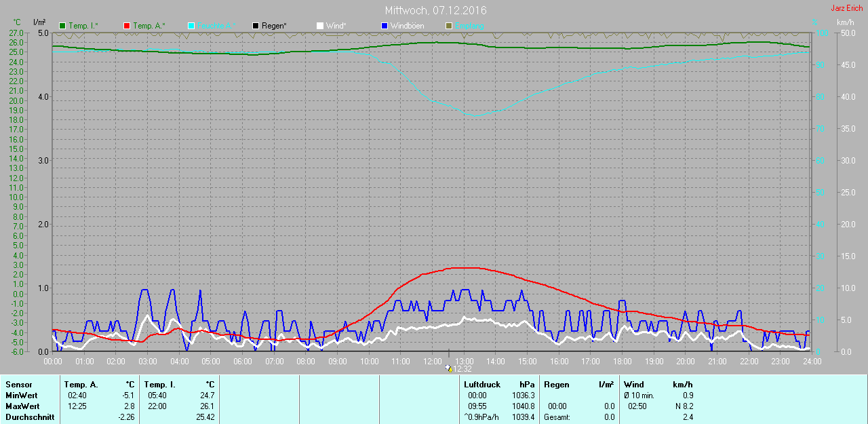Click the minimum outside temperature '-5.1'
Screen dimensions: 868x424
127,396
